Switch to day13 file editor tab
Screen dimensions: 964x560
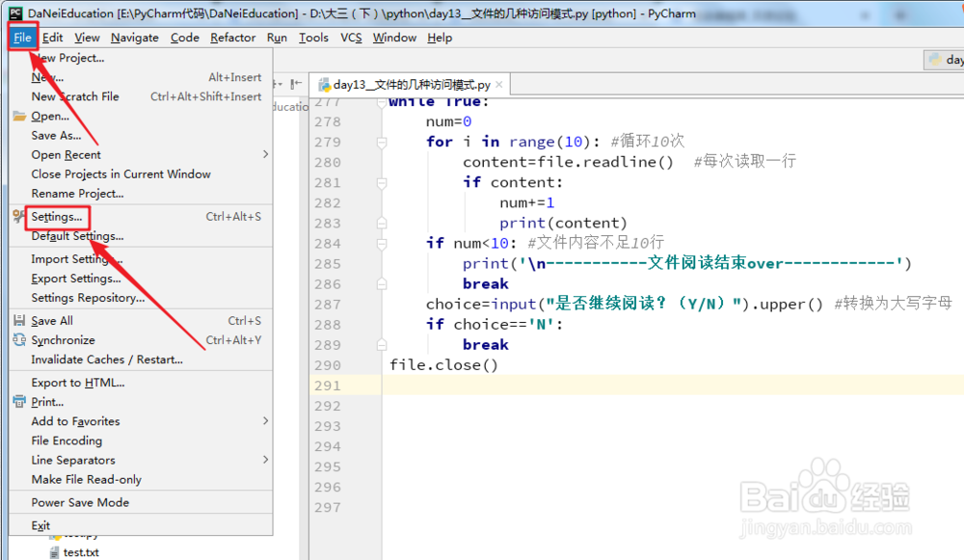pyautogui.click(x=411, y=84)
